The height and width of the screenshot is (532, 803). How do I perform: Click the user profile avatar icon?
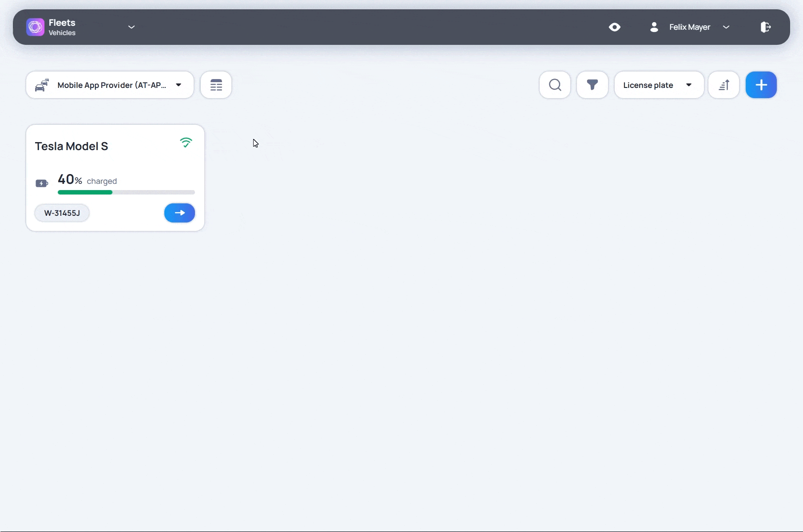click(654, 27)
